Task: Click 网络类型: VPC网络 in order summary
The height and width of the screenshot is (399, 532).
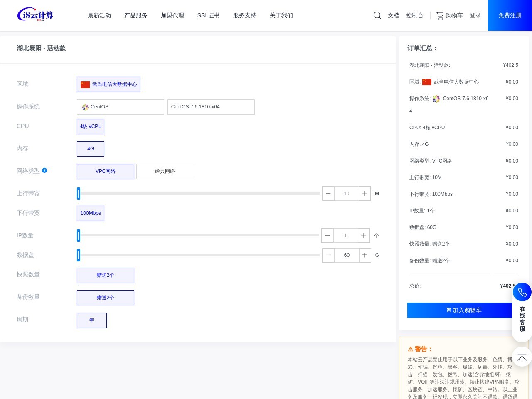Action: (431, 161)
